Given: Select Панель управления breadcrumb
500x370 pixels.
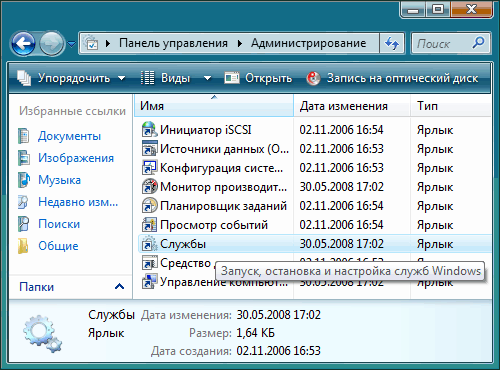Looking at the screenshot, I should pos(173,43).
